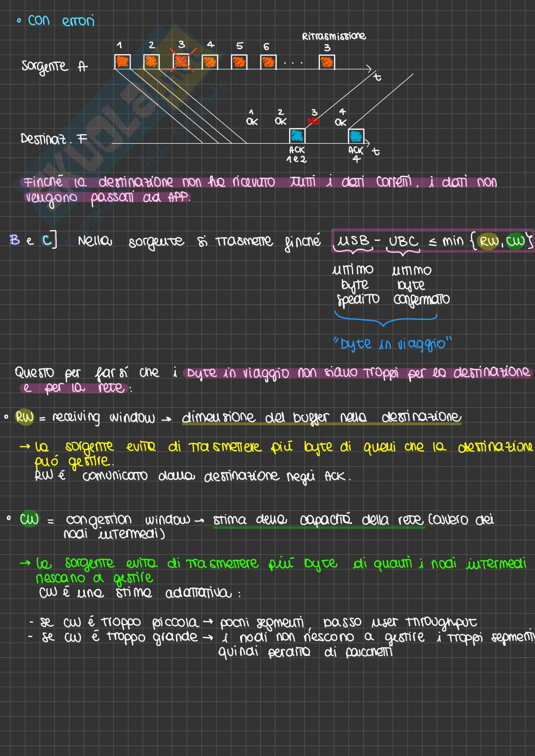
Task: Click the orange packet box numbered 6
Action: [268, 62]
